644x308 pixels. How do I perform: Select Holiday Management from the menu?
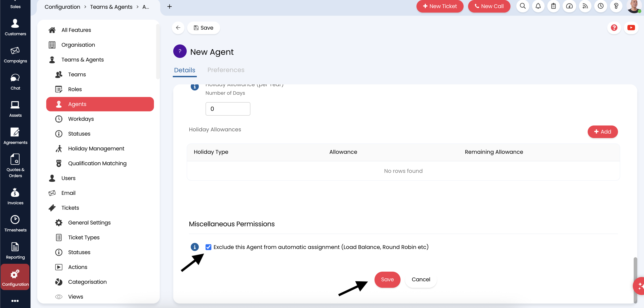pyautogui.click(x=96, y=148)
